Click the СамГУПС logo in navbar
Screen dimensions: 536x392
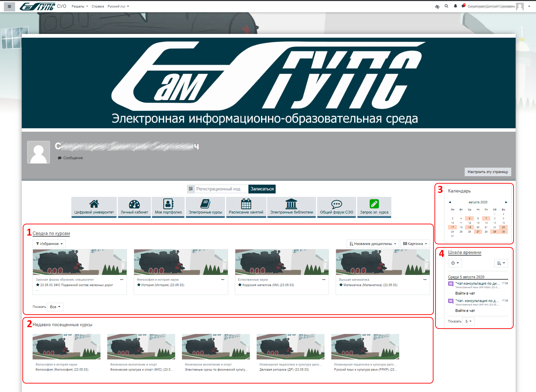click(37, 6)
